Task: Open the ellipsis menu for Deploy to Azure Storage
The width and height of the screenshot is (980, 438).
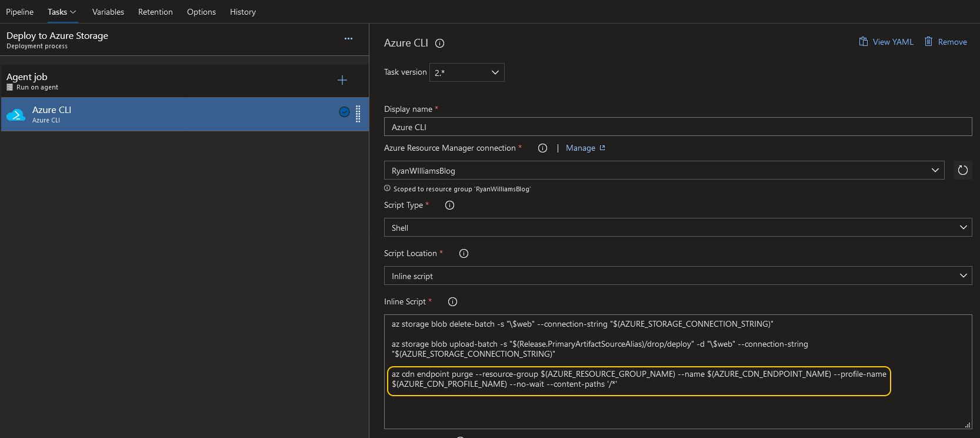Action: click(x=348, y=39)
